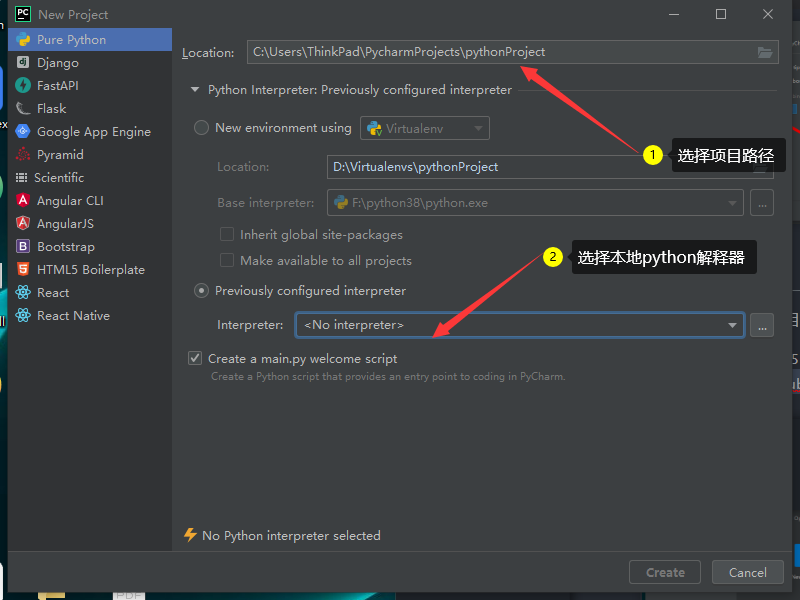
Task: Choose FastAPI project type
Action: (90, 86)
